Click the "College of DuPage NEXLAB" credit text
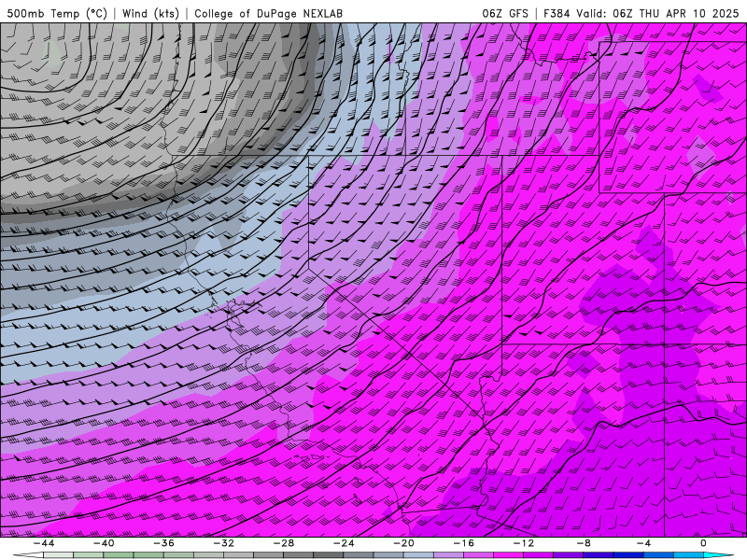 click(268, 13)
